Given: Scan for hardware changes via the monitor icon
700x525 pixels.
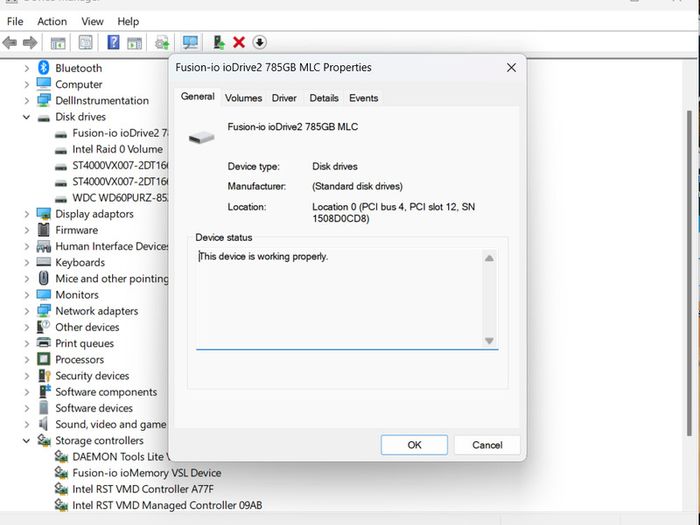Looking at the screenshot, I should pos(191,42).
